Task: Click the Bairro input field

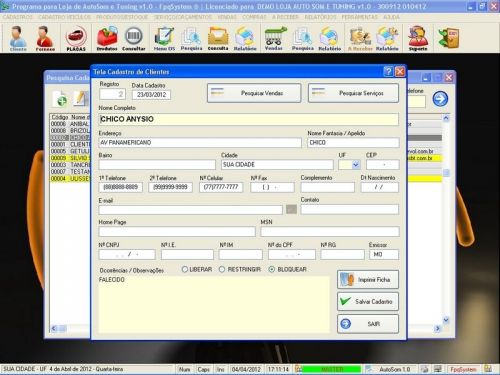Action: (x=157, y=164)
